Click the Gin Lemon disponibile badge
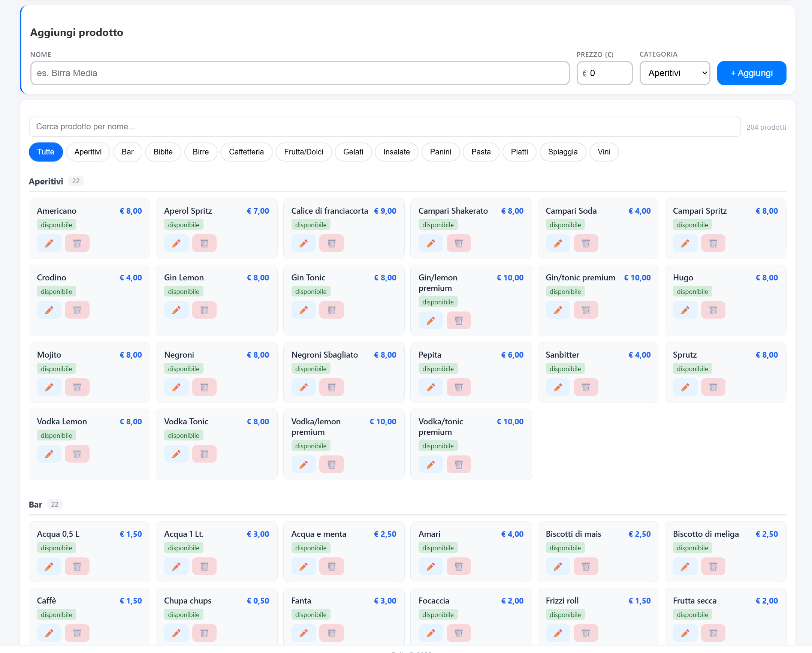This screenshot has height=653, width=812. (x=183, y=291)
